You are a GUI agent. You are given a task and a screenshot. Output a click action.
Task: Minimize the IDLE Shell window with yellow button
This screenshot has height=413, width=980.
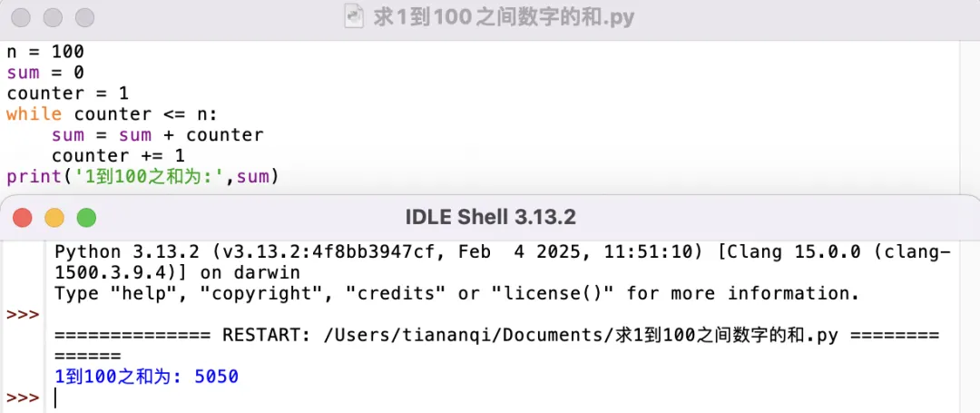[x=54, y=218]
